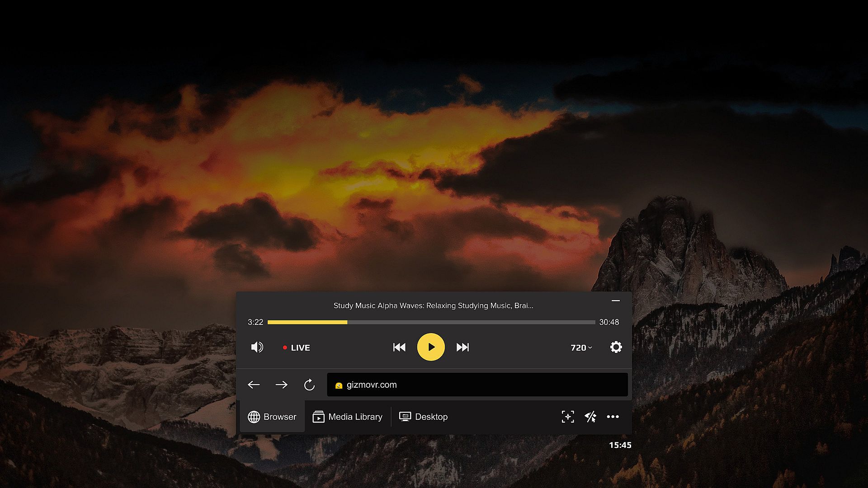868x488 pixels.
Task: Click the yellow gizmovr site icon
Action: 339,385
